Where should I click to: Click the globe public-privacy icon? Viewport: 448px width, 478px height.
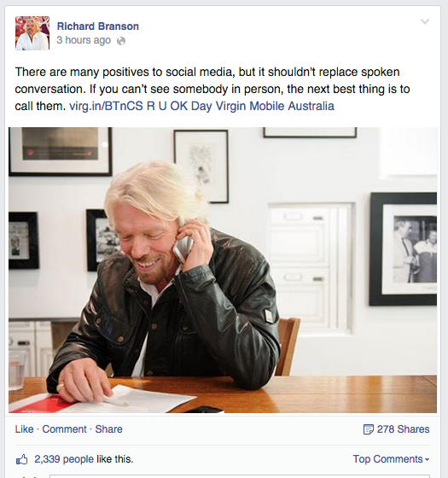(121, 41)
